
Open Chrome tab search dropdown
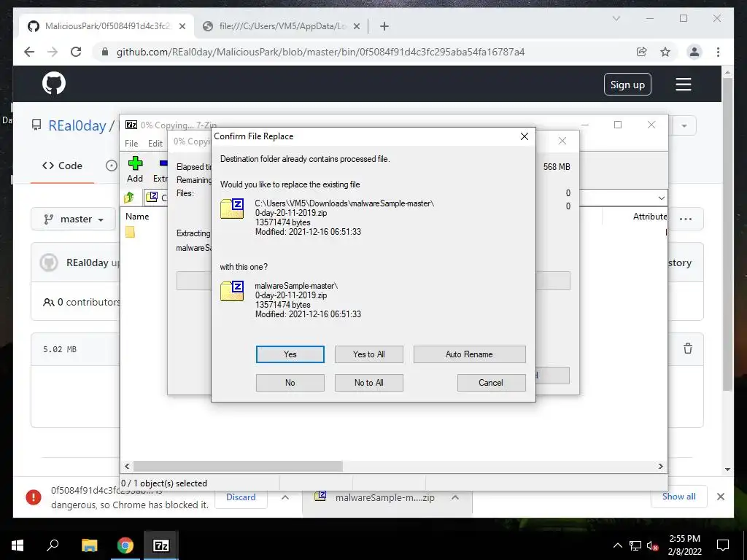tap(616, 18)
